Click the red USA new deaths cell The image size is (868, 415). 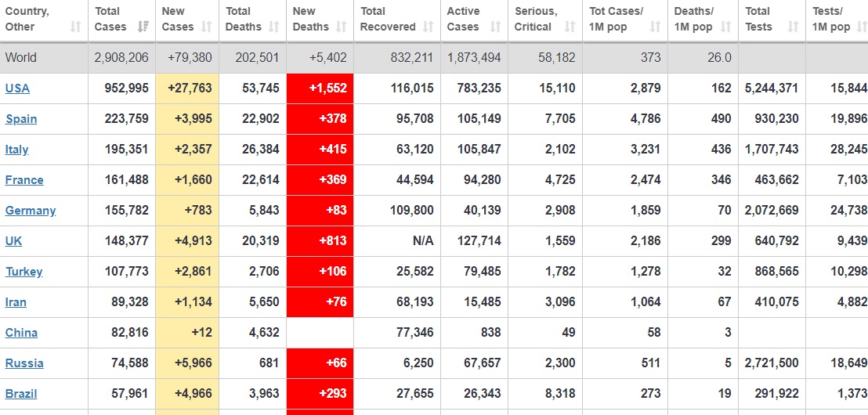[x=320, y=88]
